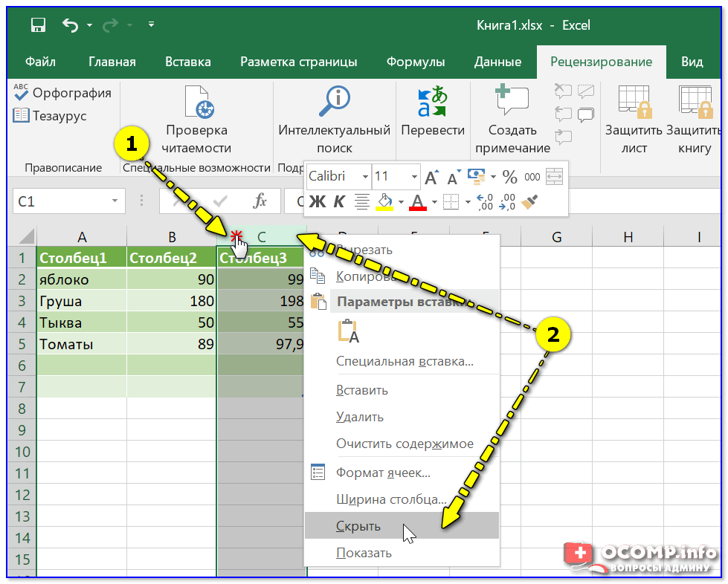Expand the Name Box C1 dropdown
Image resolution: width=728 pixels, height=584 pixels.
click(115, 201)
